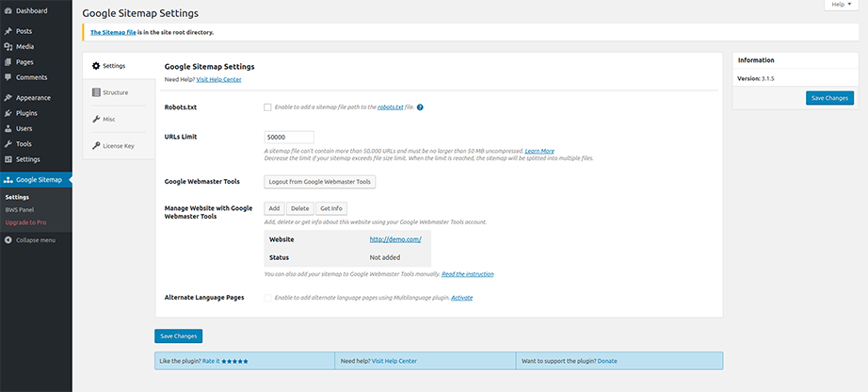868x392 pixels.
Task: Click Save Changes below the settings form
Action: point(179,336)
